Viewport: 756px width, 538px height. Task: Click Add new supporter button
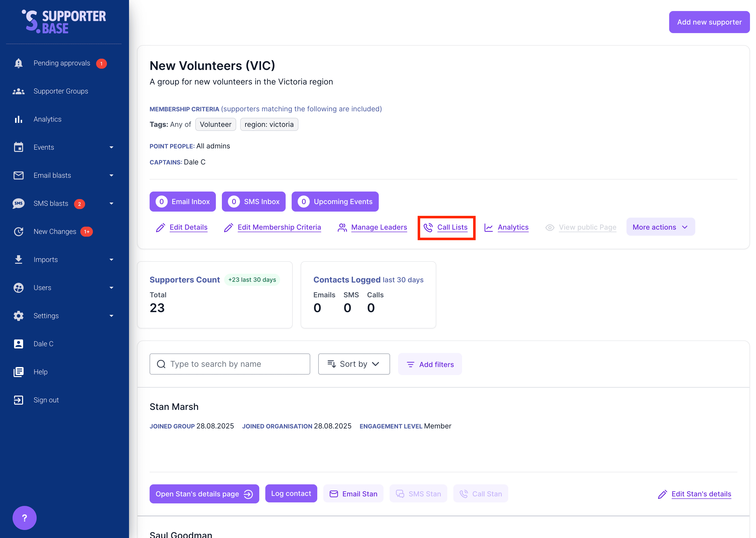(x=709, y=22)
